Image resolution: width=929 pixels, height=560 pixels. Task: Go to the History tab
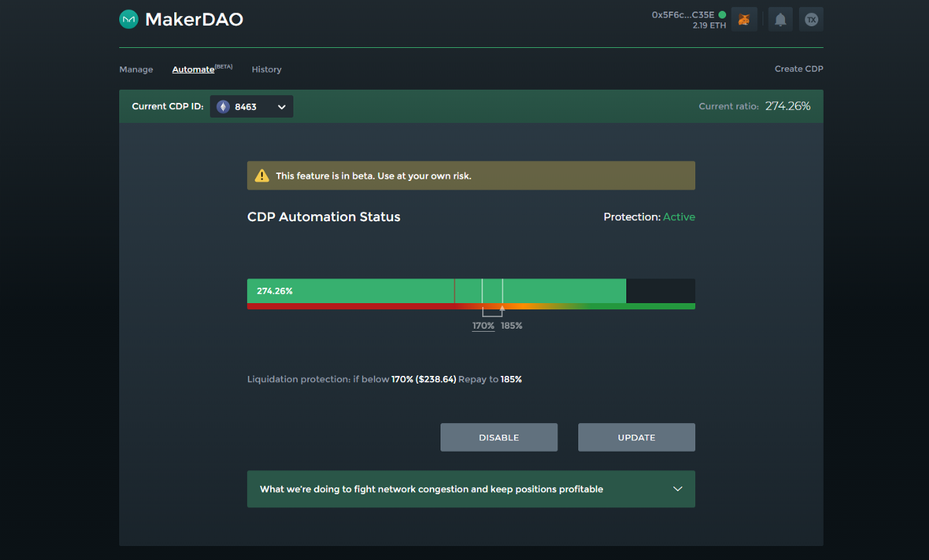tap(266, 70)
